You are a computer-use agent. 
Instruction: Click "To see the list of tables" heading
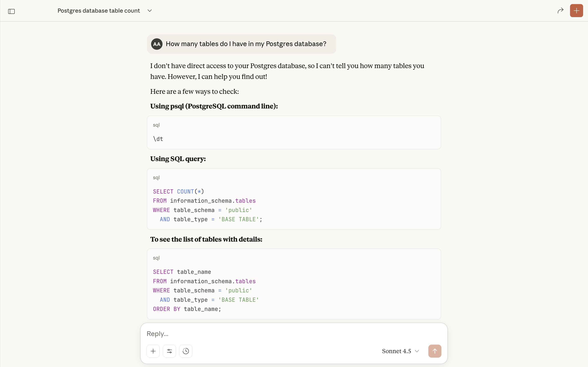(x=206, y=239)
